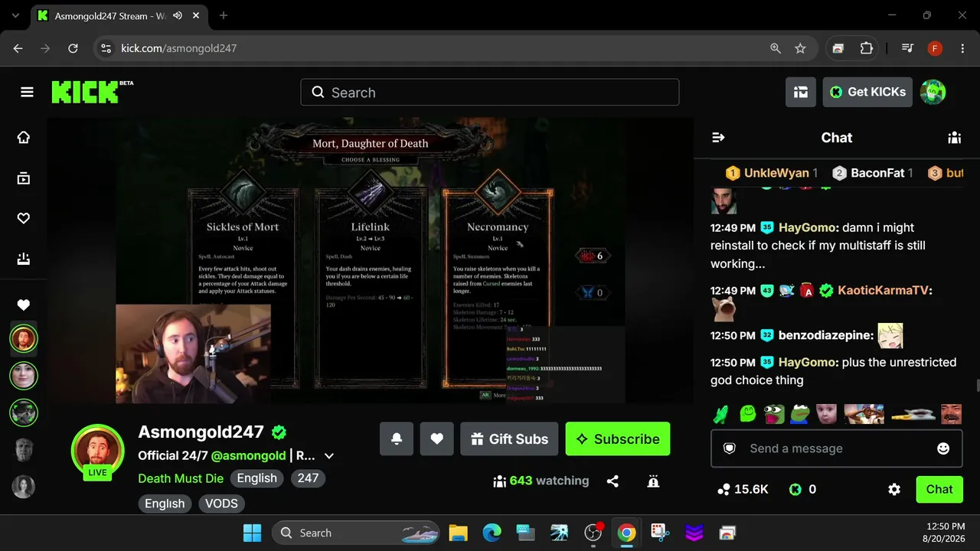Open OBS Studio from the taskbar
Image resolution: width=980 pixels, height=551 pixels.
[x=593, y=533]
